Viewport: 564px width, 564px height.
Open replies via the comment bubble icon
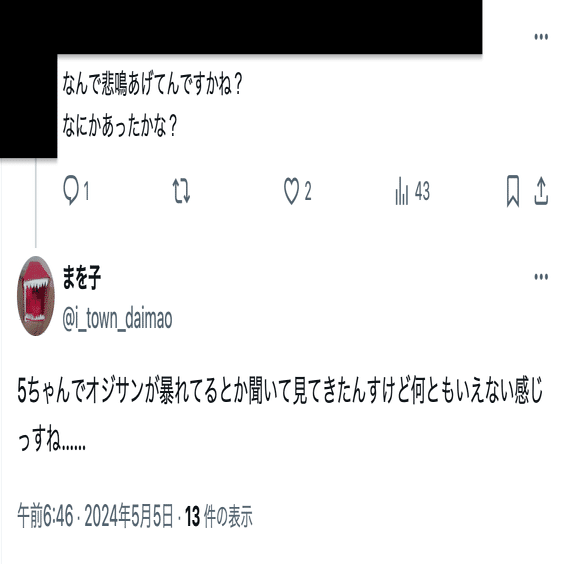[70, 190]
